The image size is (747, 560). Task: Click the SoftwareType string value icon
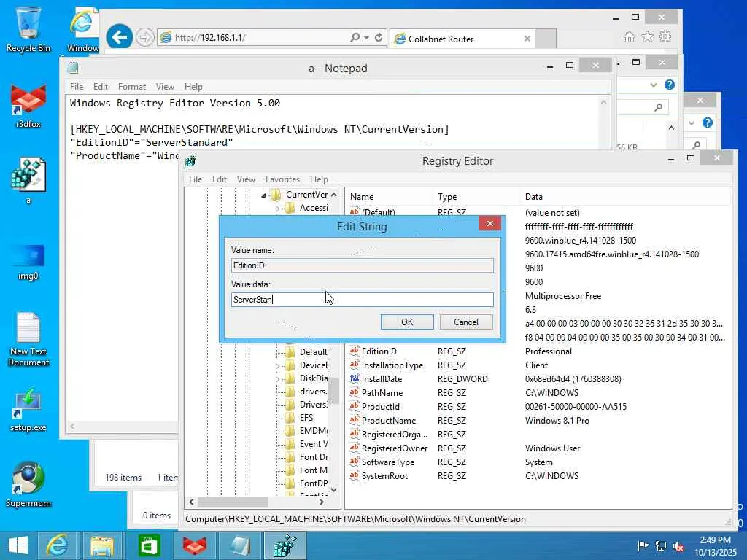point(354,462)
